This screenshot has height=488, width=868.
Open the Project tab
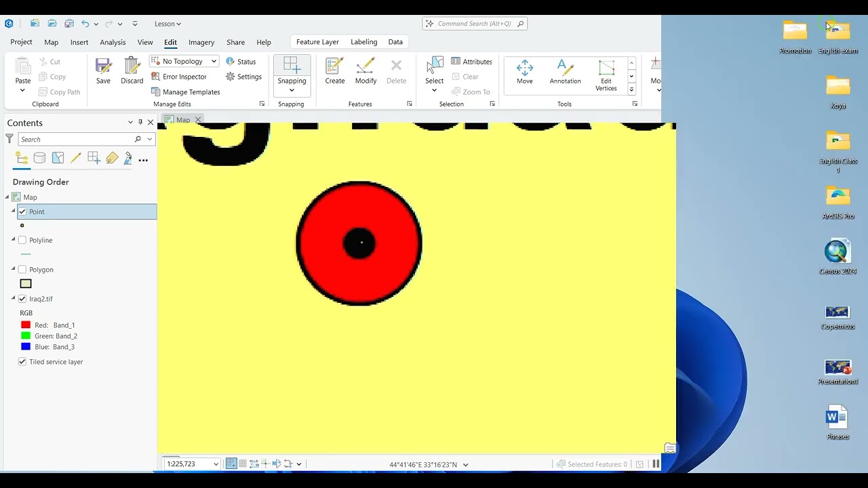[21, 42]
